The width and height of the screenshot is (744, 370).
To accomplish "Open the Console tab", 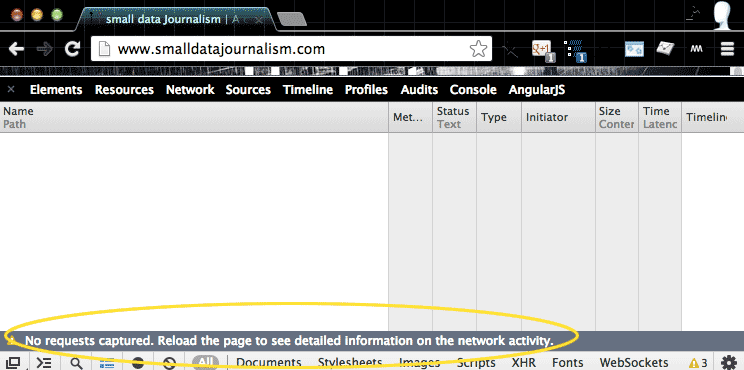I will 473,90.
